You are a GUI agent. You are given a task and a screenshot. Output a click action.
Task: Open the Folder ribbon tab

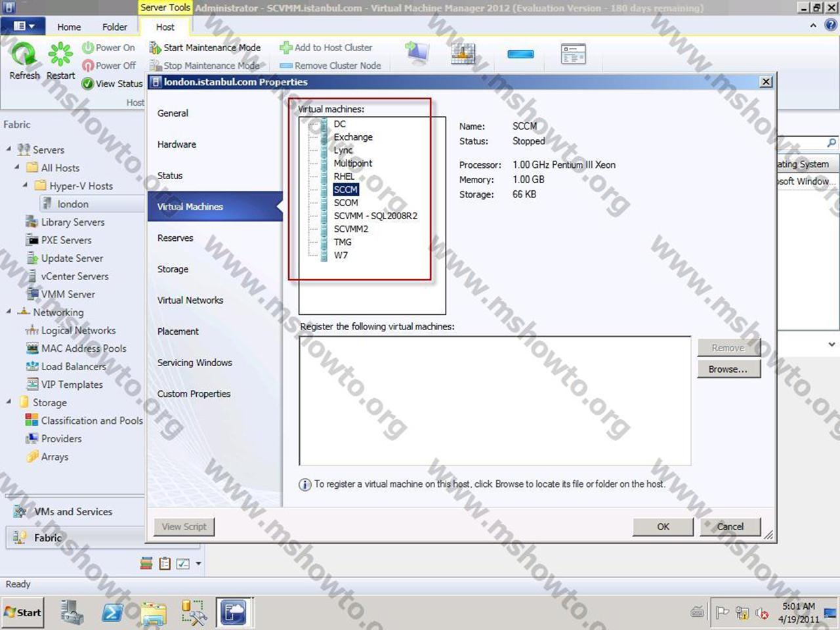pos(115,27)
